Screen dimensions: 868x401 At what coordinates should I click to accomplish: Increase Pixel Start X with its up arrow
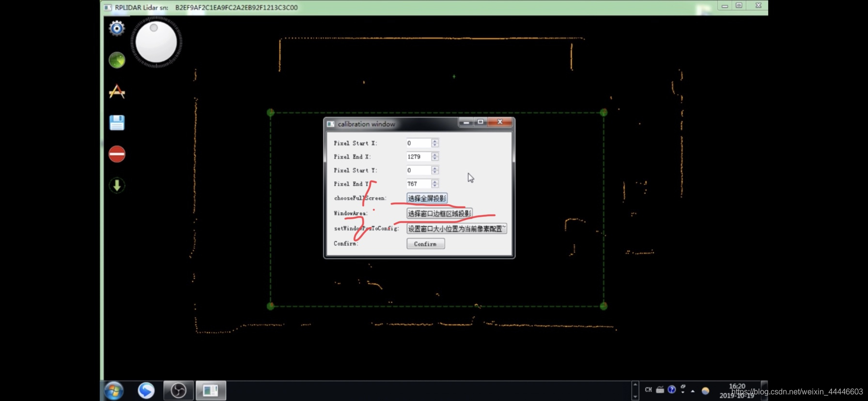coord(435,141)
